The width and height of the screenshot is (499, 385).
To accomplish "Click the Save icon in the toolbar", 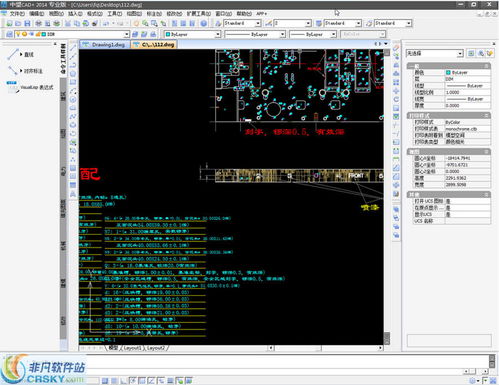I will (x=27, y=23).
